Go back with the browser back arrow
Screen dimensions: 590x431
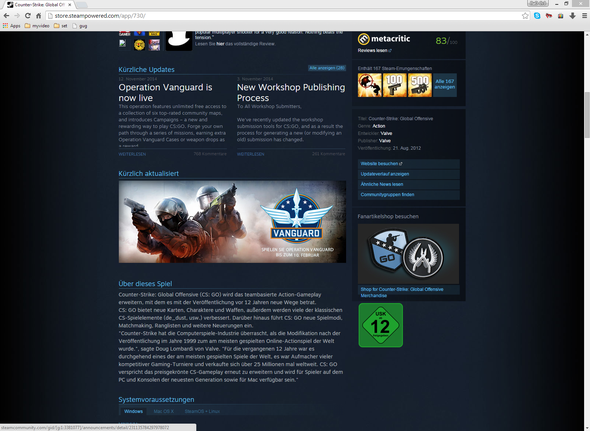coord(6,16)
